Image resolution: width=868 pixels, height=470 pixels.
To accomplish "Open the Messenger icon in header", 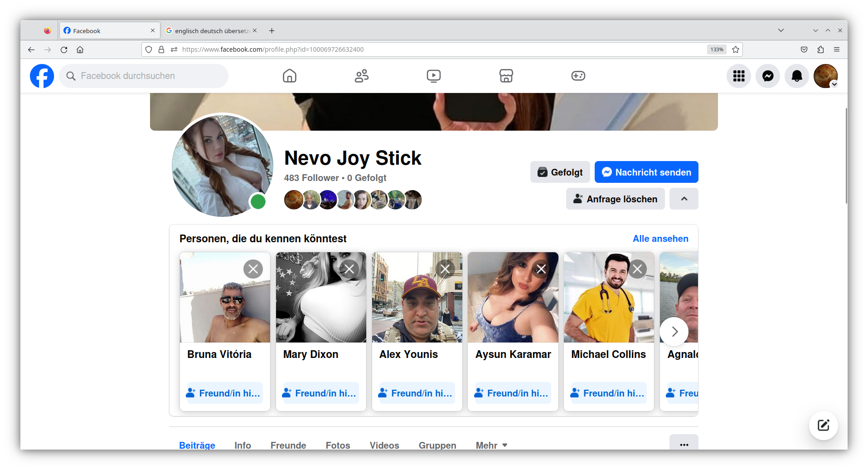I will (x=767, y=76).
